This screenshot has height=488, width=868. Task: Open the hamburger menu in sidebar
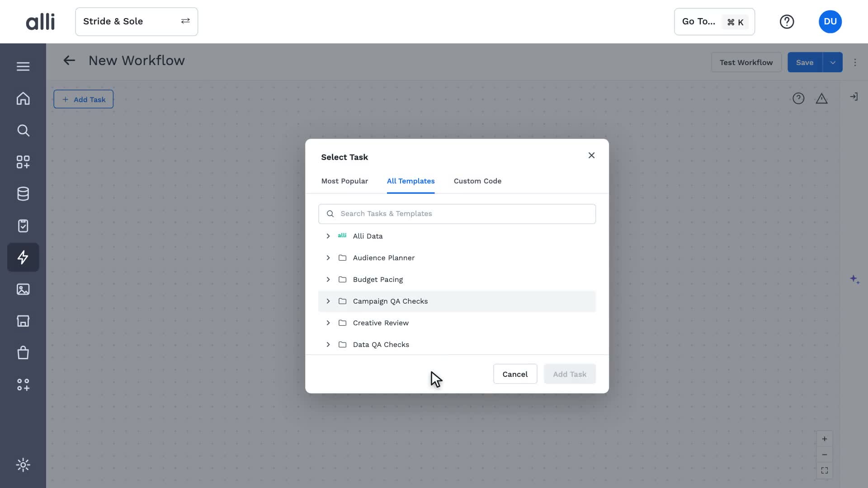[23, 66]
